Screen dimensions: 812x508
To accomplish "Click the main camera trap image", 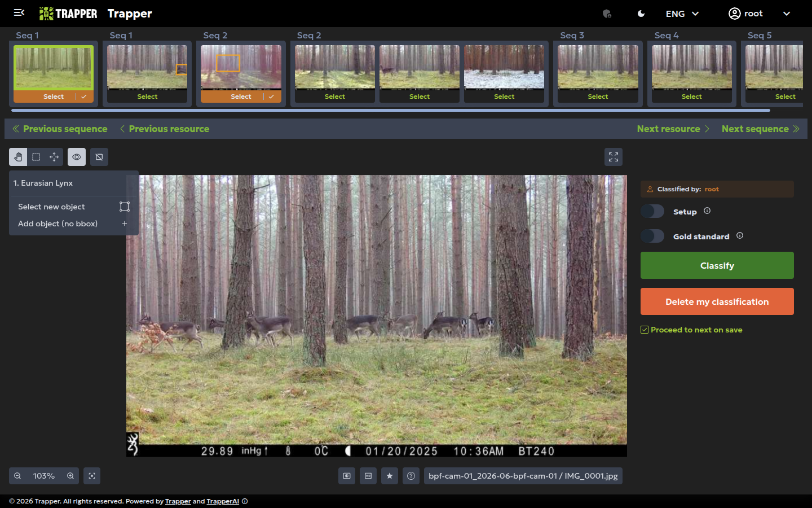I will [377, 316].
